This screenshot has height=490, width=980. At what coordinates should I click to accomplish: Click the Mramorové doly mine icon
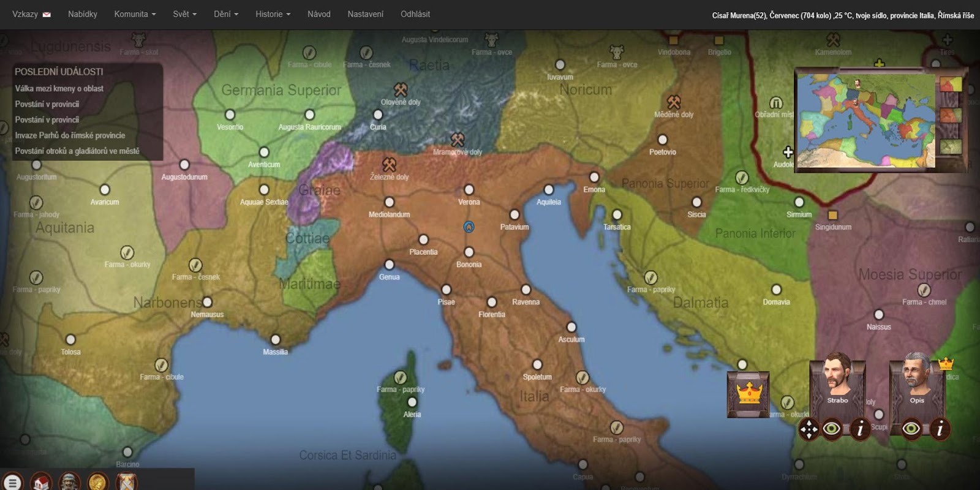(458, 139)
